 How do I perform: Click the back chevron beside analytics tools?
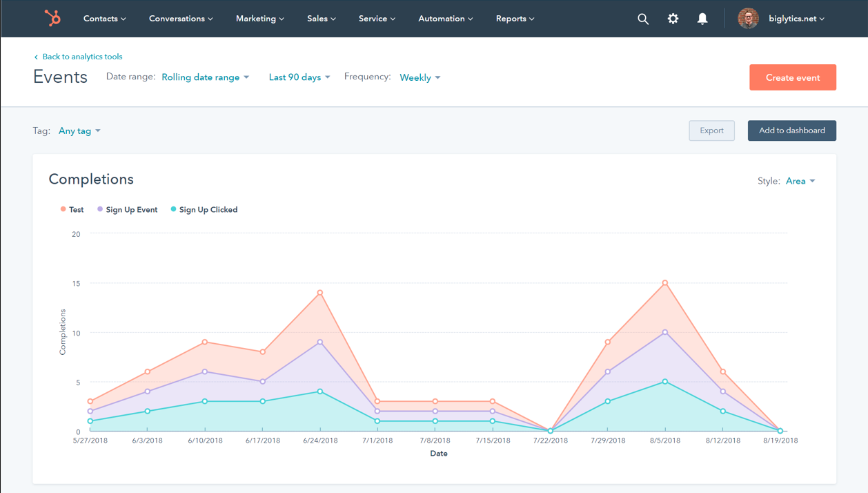[35, 57]
